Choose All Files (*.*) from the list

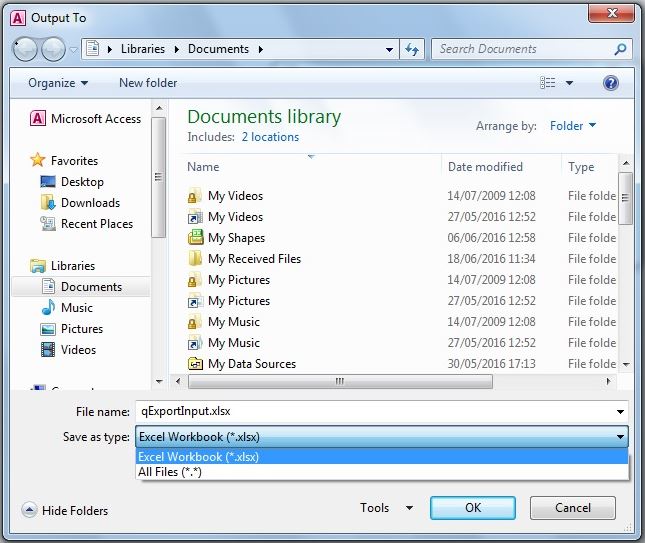click(x=170, y=472)
